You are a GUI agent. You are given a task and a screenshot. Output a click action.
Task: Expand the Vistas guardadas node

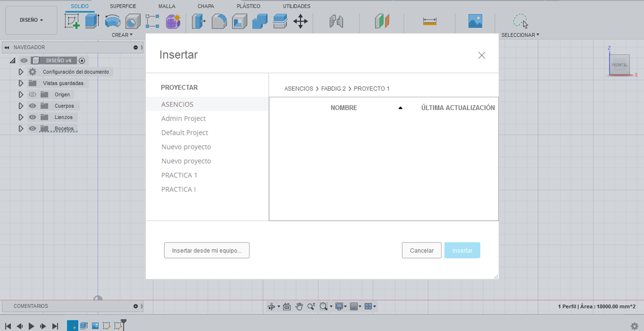[21, 83]
